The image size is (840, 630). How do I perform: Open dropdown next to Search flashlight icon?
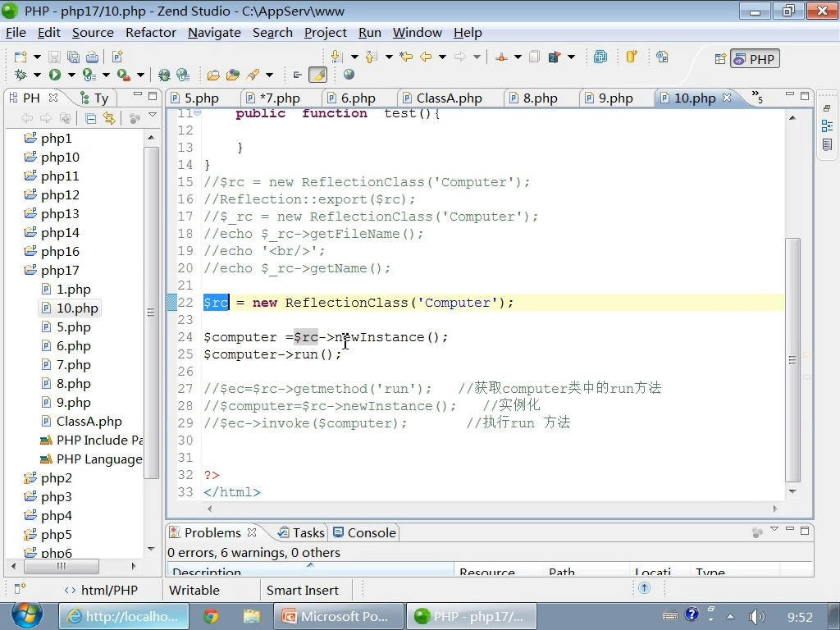(269, 75)
